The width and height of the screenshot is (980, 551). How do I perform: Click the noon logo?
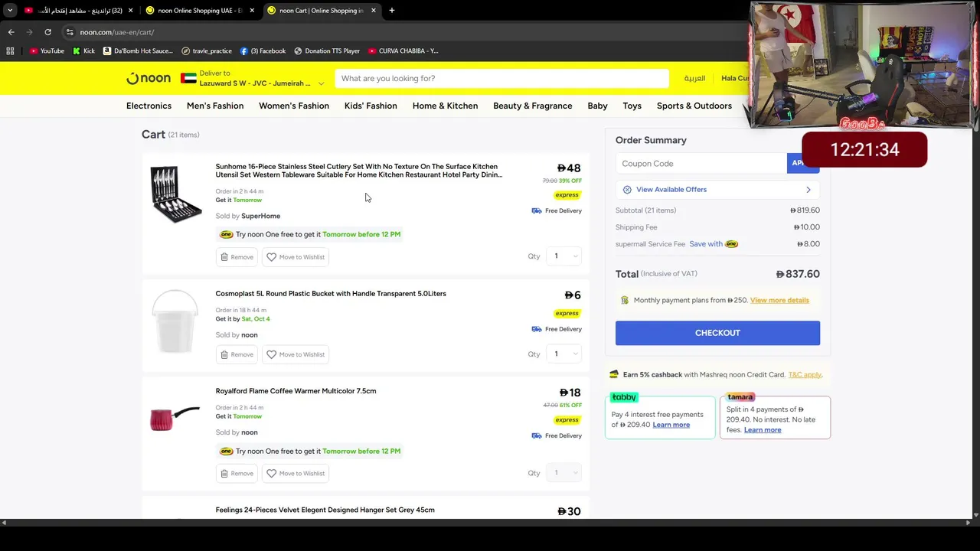point(149,78)
